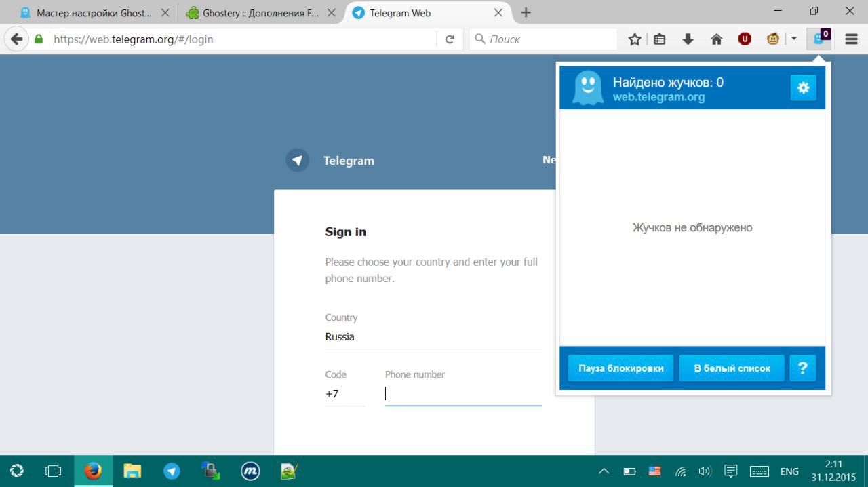The image size is (868, 487).
Task: Close the Ghostery Дополнения tab
Action: coord(331,13)
